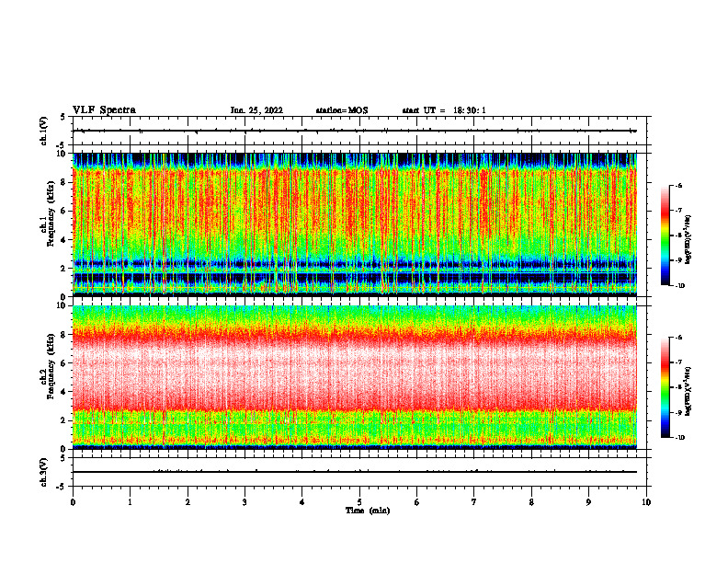Click the "-6" label on ch.1 color bar

point(679,186)
